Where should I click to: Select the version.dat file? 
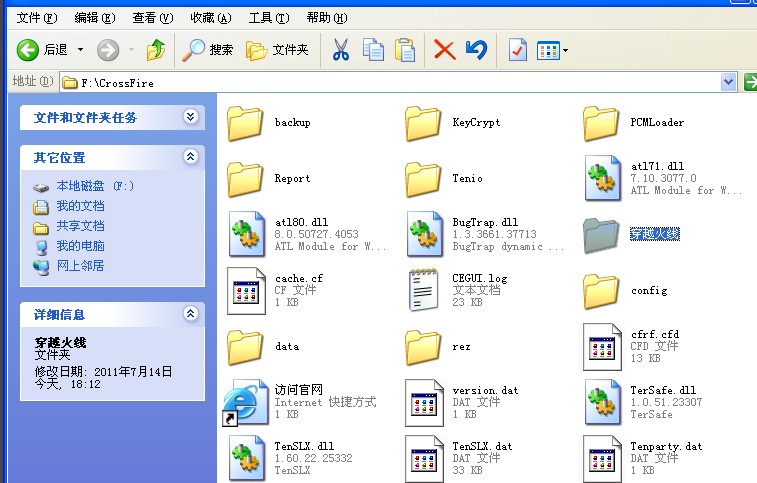[462, 402]
